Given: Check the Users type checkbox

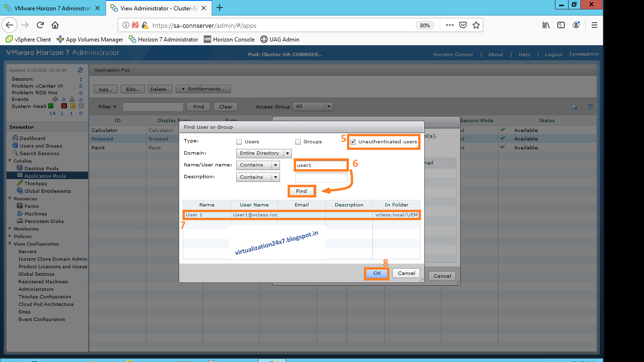Looking at the screenshot, I should pos(239,141).
